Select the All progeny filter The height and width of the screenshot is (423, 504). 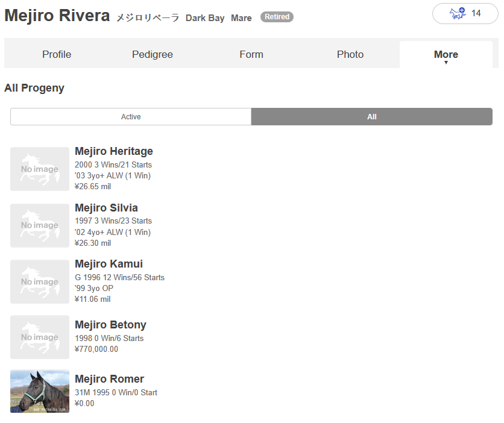point(371,116)
